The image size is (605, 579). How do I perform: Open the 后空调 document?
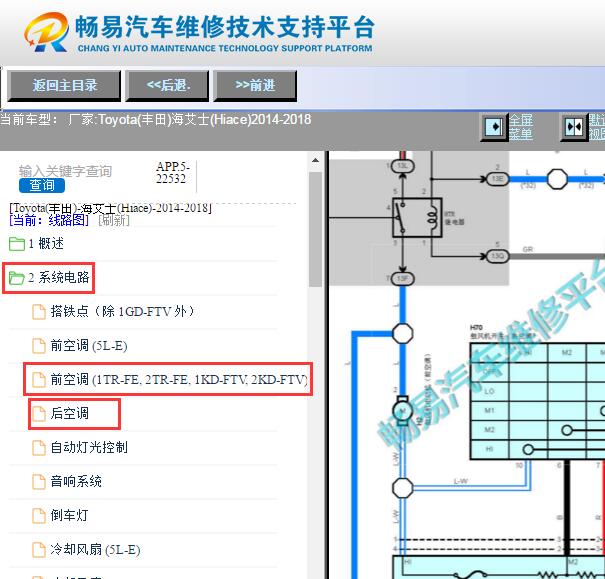point(69,414)
